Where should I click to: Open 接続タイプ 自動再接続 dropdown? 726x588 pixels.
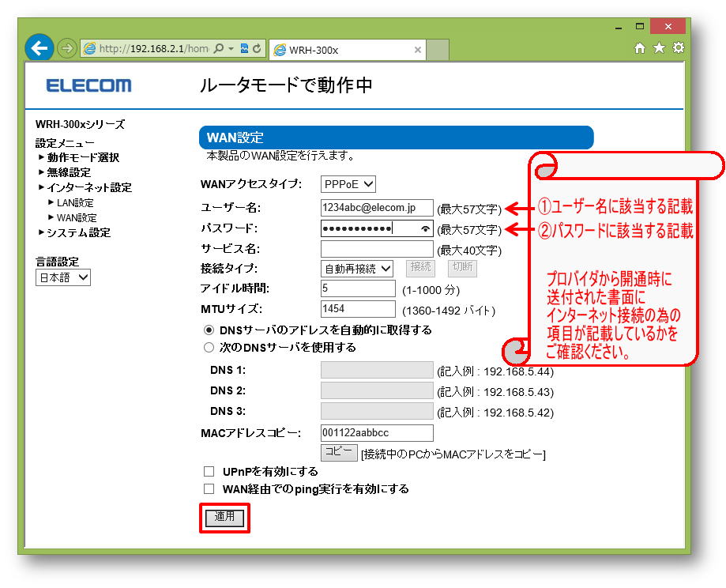coord(357,269)
